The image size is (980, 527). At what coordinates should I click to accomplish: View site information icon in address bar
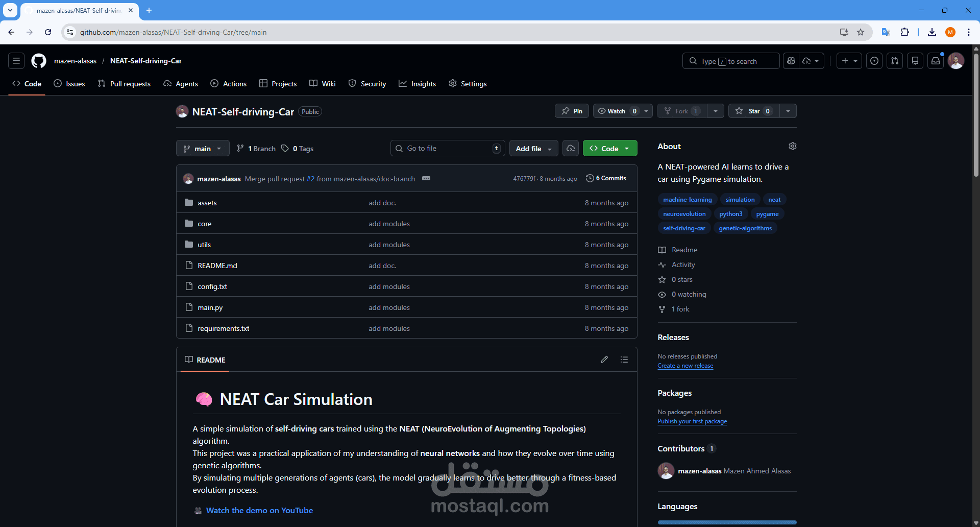click(70, 32)
